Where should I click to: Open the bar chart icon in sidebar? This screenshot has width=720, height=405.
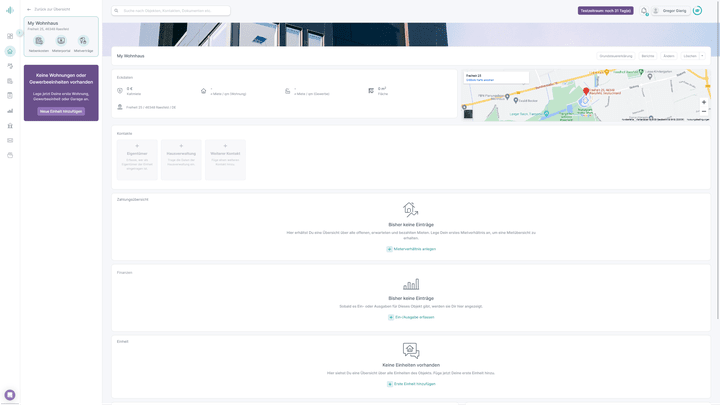click(x=10, y=111)
